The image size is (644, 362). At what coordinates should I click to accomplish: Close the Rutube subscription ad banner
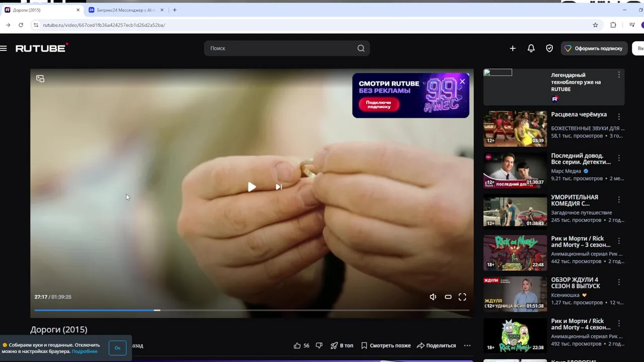click(462, 81)
